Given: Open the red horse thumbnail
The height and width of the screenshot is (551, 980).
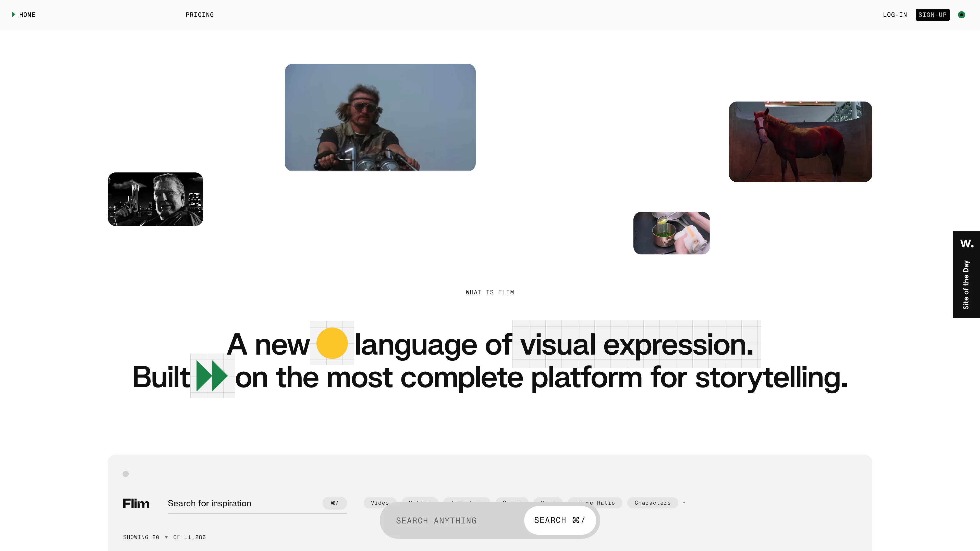Looking at the screenshot, I should point(800,142).
